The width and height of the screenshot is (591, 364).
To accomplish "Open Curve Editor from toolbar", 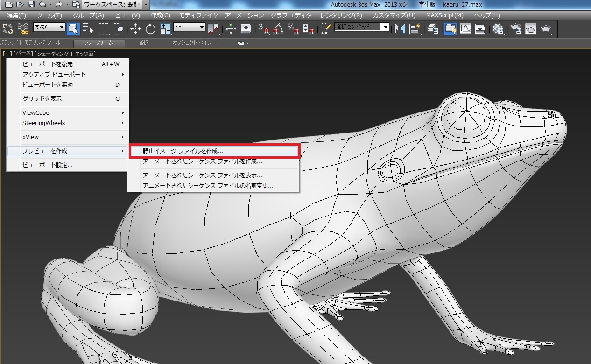I will click(x=465, y=29).
